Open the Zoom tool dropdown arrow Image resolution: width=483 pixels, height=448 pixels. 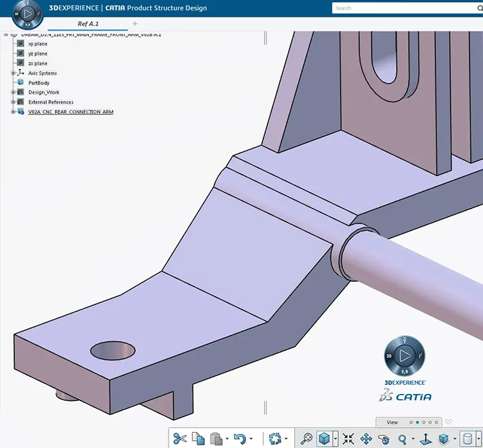tap(413, 439)
